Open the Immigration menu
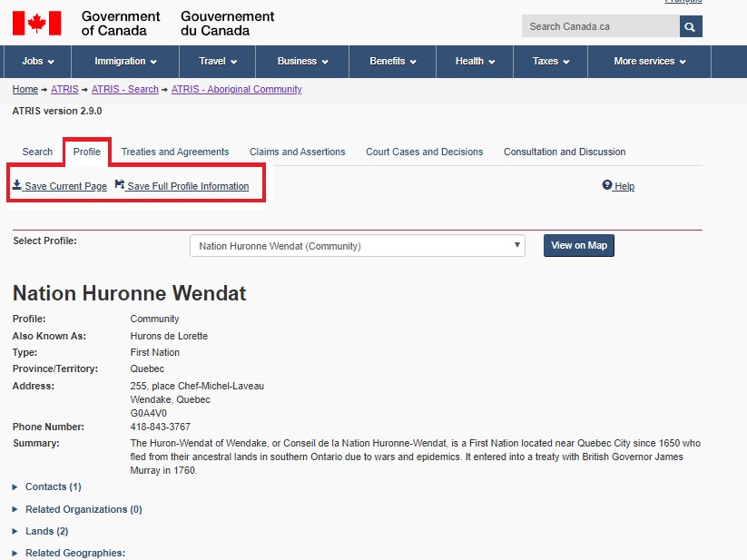This screenshot has width=747, height=560. click(125, 62)
